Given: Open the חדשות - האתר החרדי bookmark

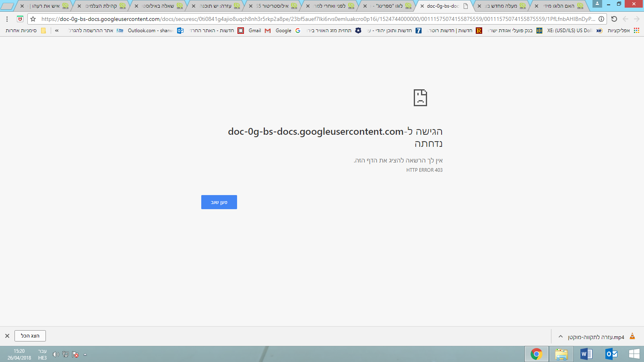Looking at the screenshot, I should pyautogui.click(x=217, y=31).
